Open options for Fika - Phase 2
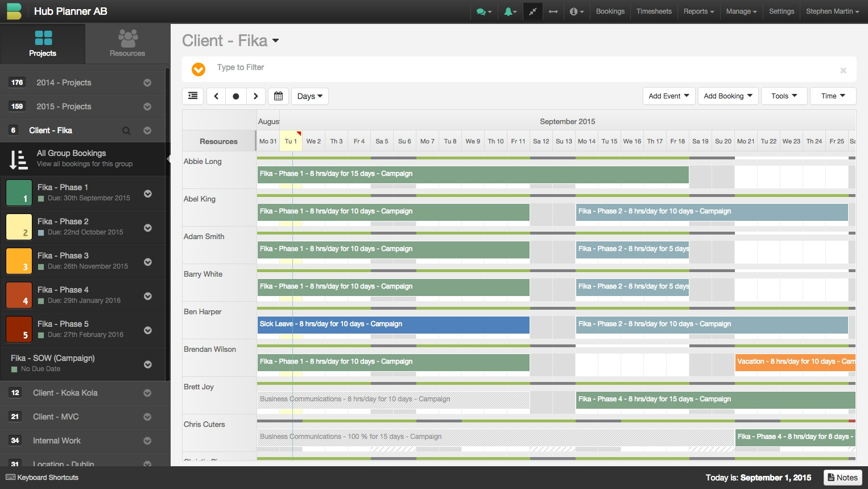This screenshot has width=868, height=489. click(x=148, y=228)
